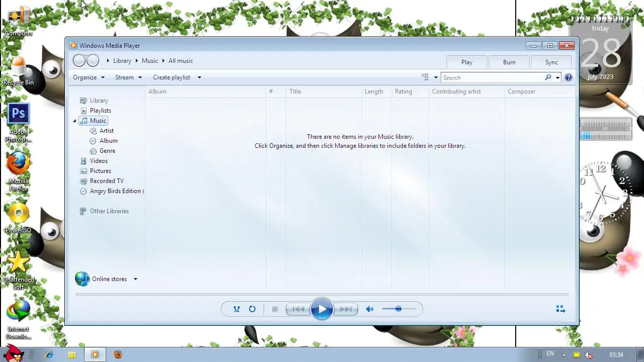Open the Unattended Soft desktop shortcut

(x=19, y=271)
